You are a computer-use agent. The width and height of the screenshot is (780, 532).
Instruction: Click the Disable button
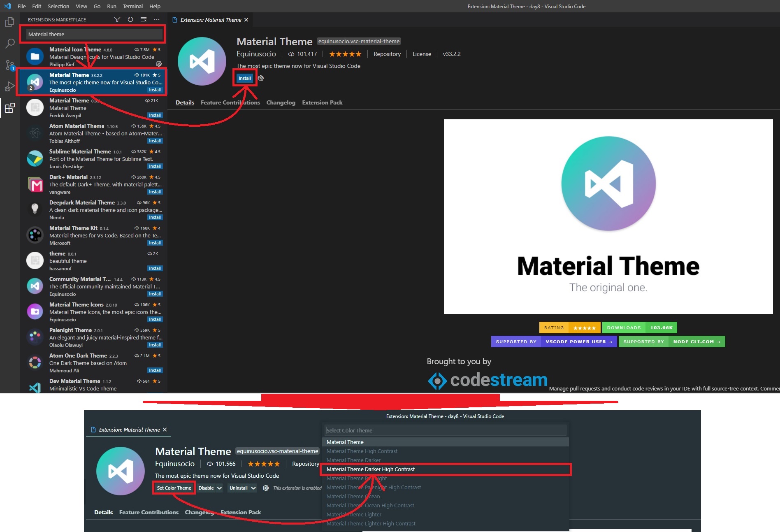(206, 488)
